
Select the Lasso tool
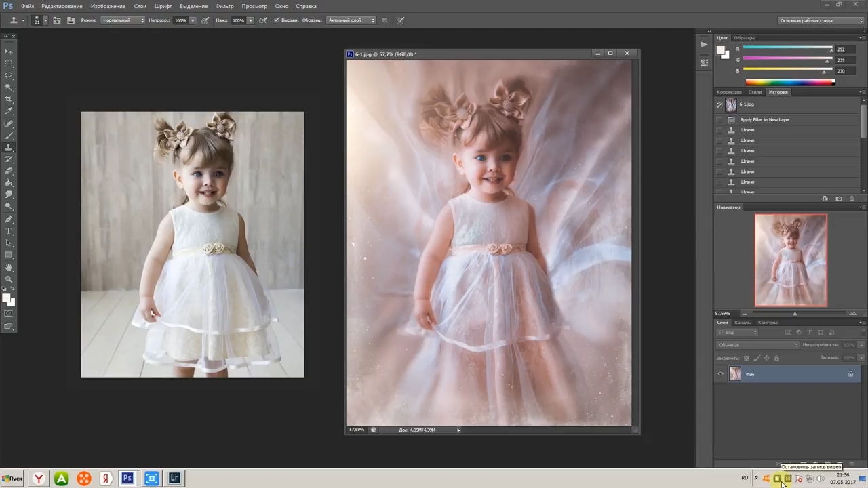9,75
